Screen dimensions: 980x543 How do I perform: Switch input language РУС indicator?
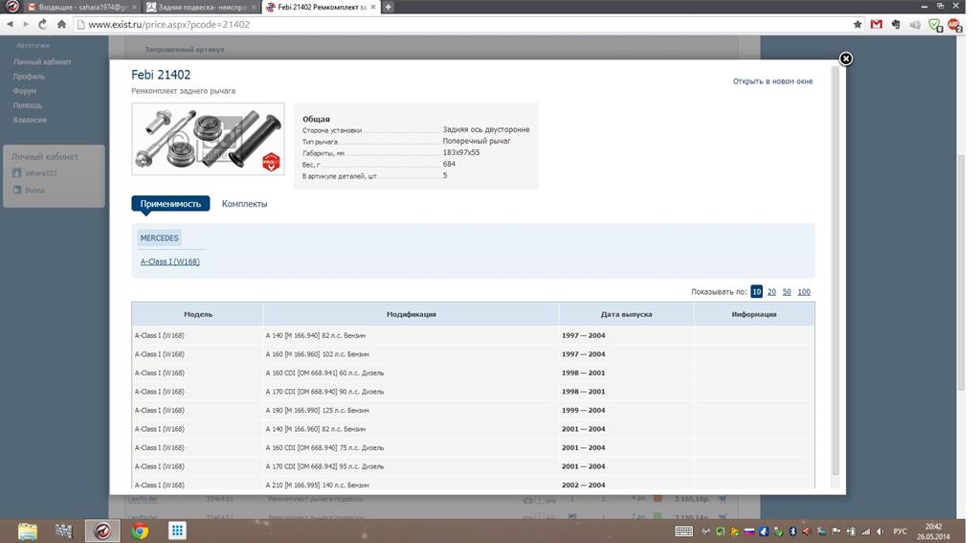point(900,532)
